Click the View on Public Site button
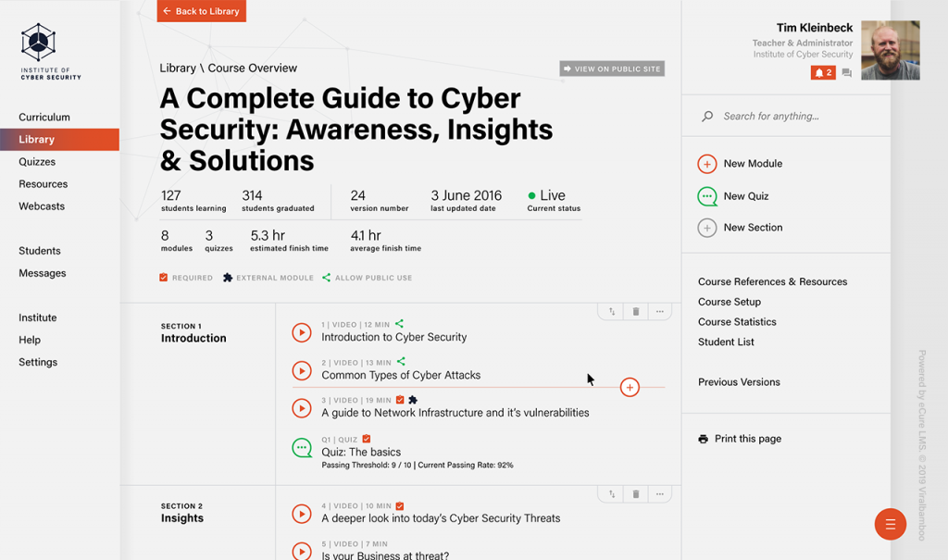The image size is (948, 560). pyautogui.click(x=612, y=68)
